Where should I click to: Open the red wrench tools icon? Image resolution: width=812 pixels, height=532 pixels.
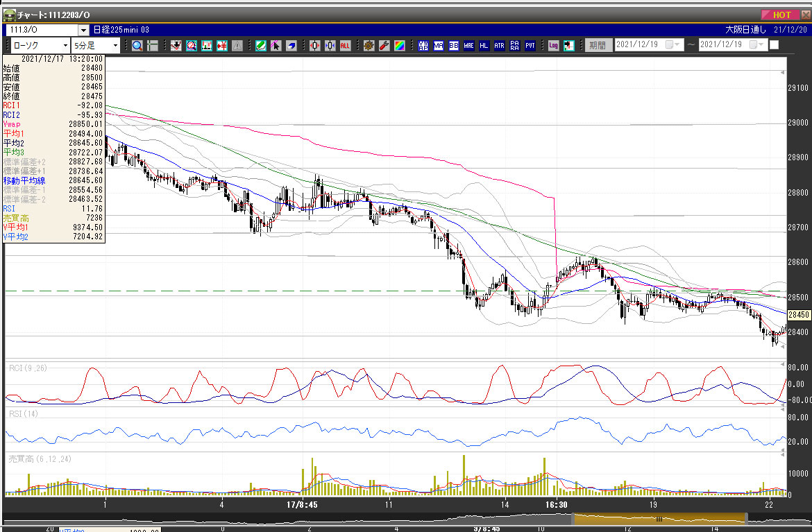[384, 46]
